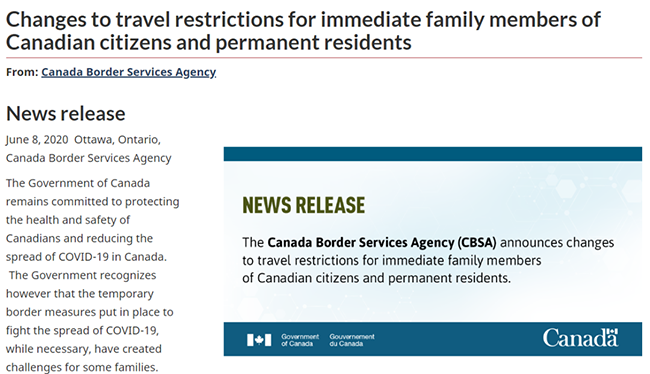650x374 pixels.
Task: Click the News release section heading
Action: [x=65, y=114]
